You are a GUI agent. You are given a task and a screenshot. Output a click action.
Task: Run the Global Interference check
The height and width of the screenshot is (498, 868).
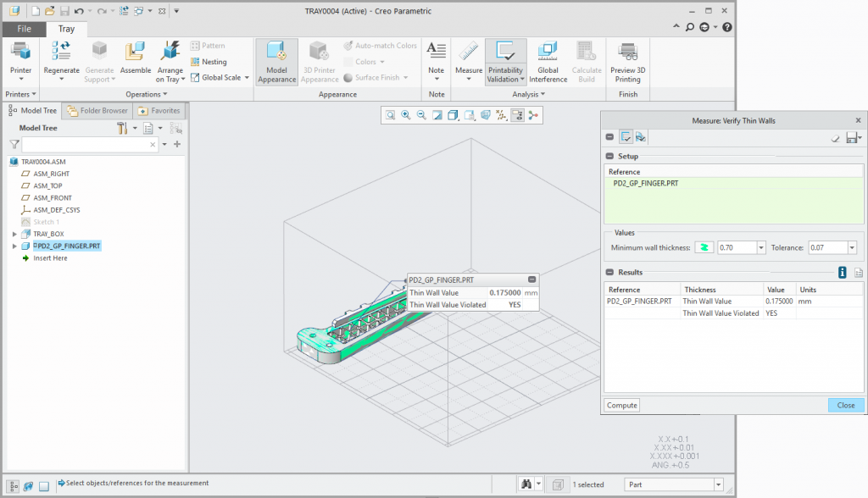[x=548, y=62]
